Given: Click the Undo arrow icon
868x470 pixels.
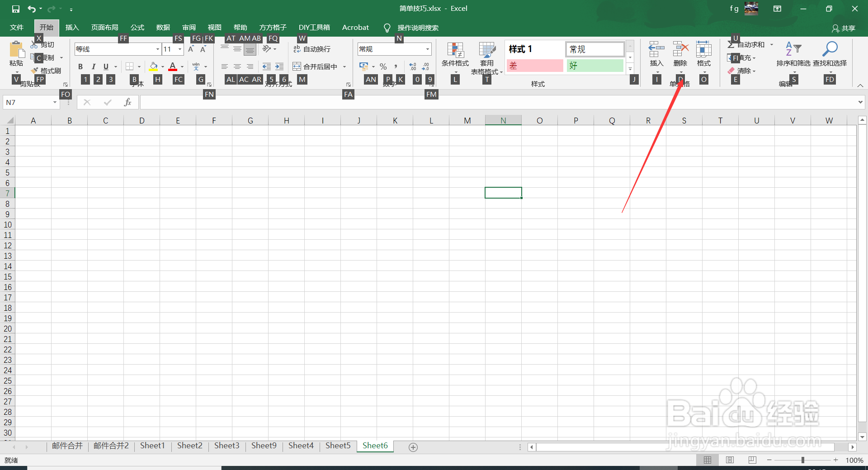Looking at the screenshot, I should tap(31, 9).
